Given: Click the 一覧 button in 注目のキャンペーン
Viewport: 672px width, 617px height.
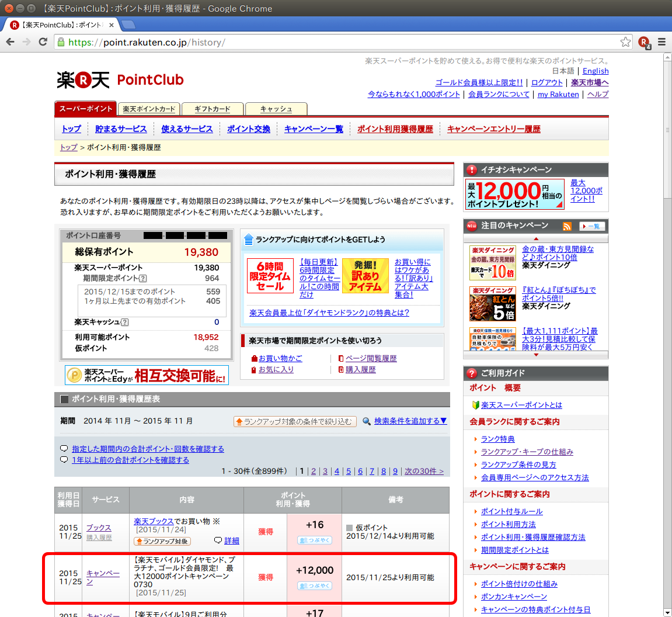Looking at the screenshot, I should [x=592, y=226].
